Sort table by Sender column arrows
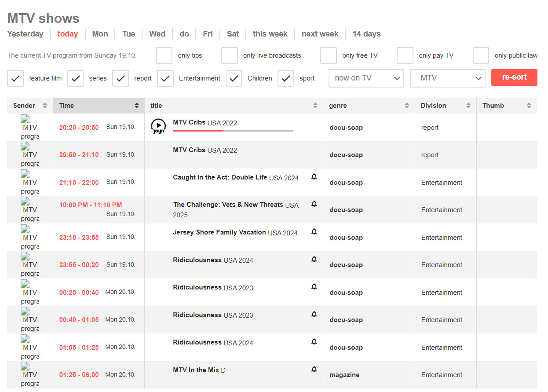The width and height of the screenshot is (548, 392). [x=44, y=106]
